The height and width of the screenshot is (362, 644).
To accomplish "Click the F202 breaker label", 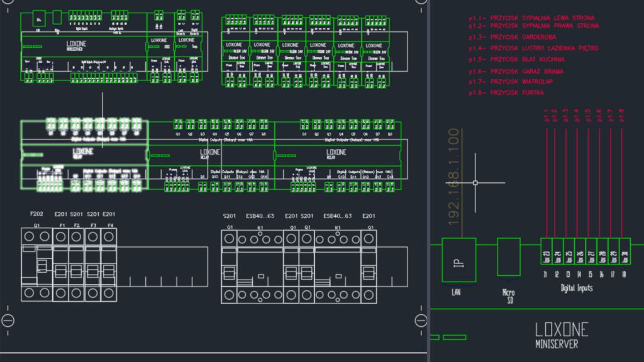I will point(37,214).
